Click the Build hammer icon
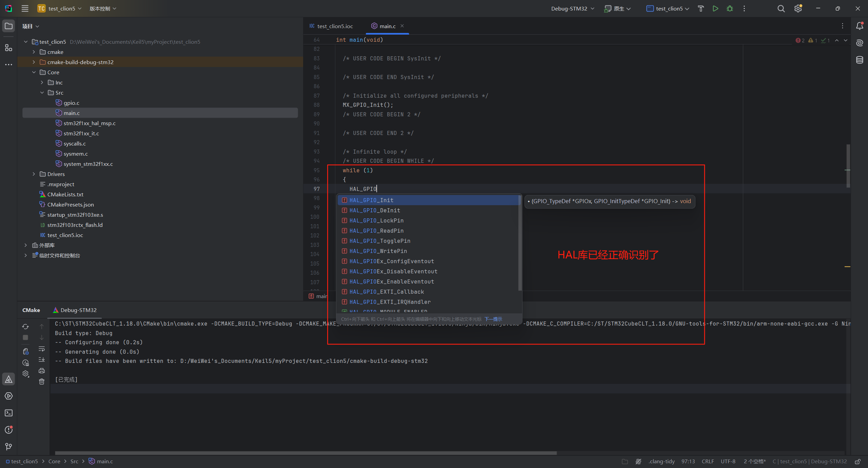The image size is (868, 468). tap(701, 8)
